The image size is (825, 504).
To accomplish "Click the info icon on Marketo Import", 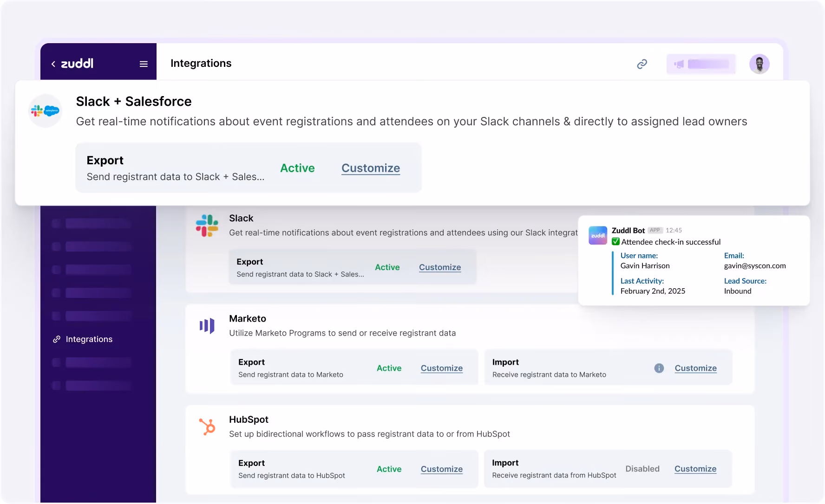I will click(x=659, y=368).
